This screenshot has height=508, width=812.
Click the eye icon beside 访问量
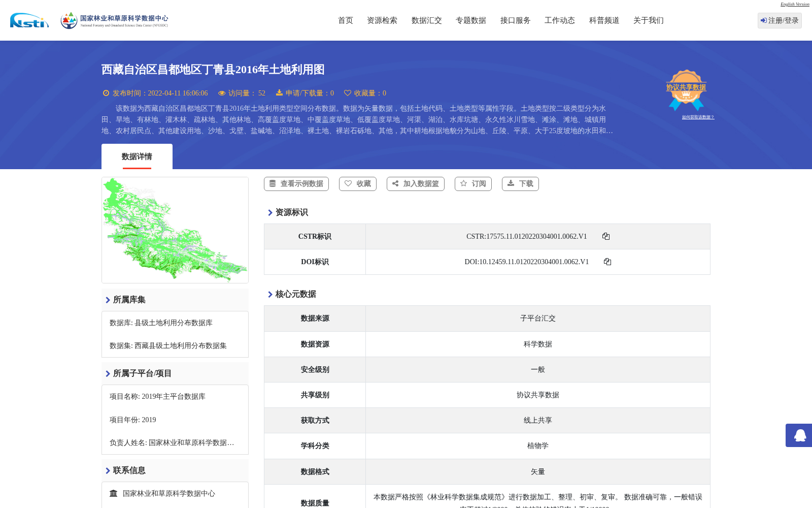[222, 93]
